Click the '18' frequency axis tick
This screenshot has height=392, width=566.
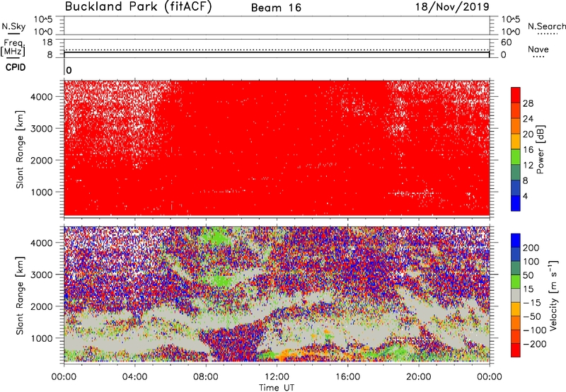[47, 42]
